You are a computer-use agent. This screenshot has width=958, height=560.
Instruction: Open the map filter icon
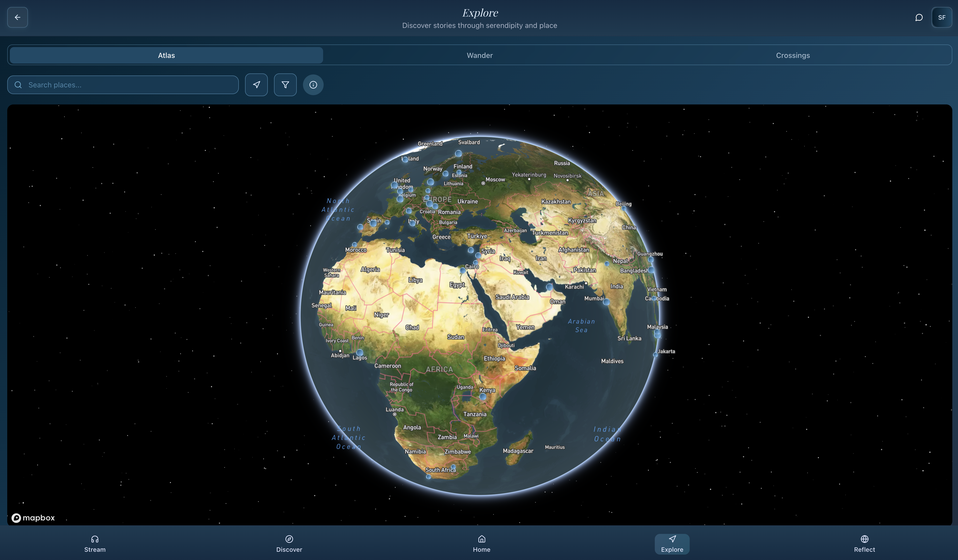click(x=285, y=85)
